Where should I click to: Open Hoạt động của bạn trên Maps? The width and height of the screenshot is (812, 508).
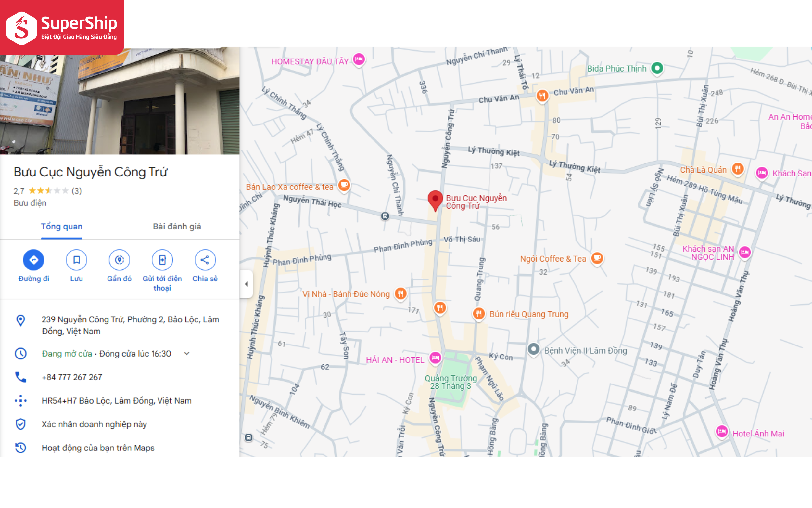[x=98, y=448]
